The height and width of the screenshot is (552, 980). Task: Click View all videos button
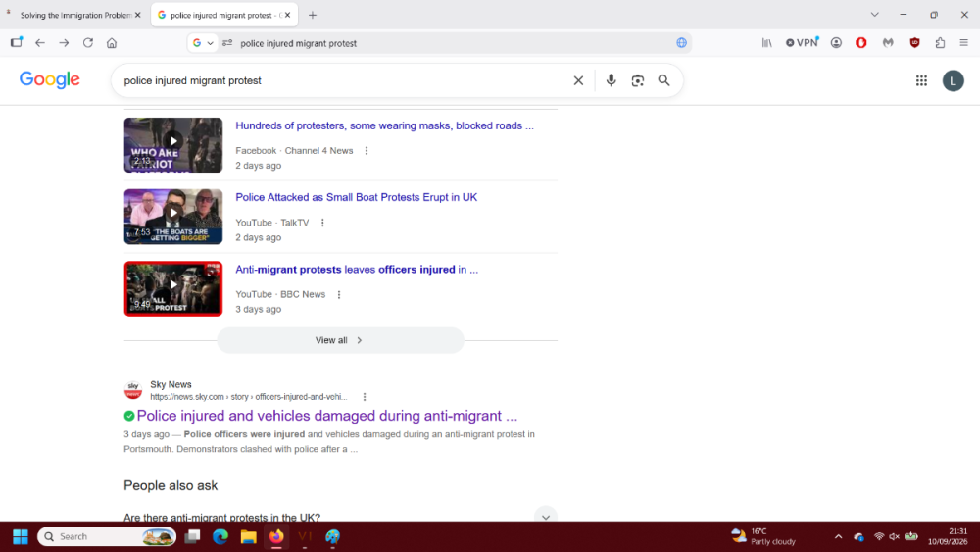tap(341, 340)
